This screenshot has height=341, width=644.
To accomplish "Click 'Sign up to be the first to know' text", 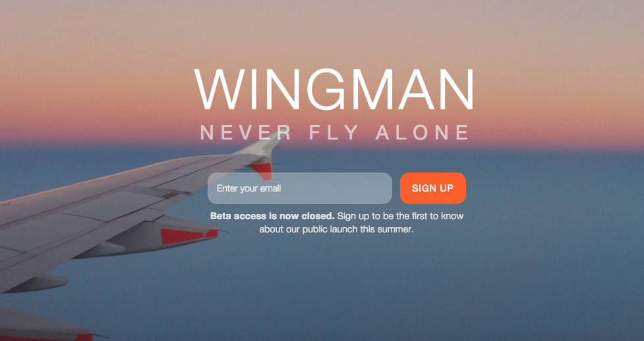I will pos(401,217).
